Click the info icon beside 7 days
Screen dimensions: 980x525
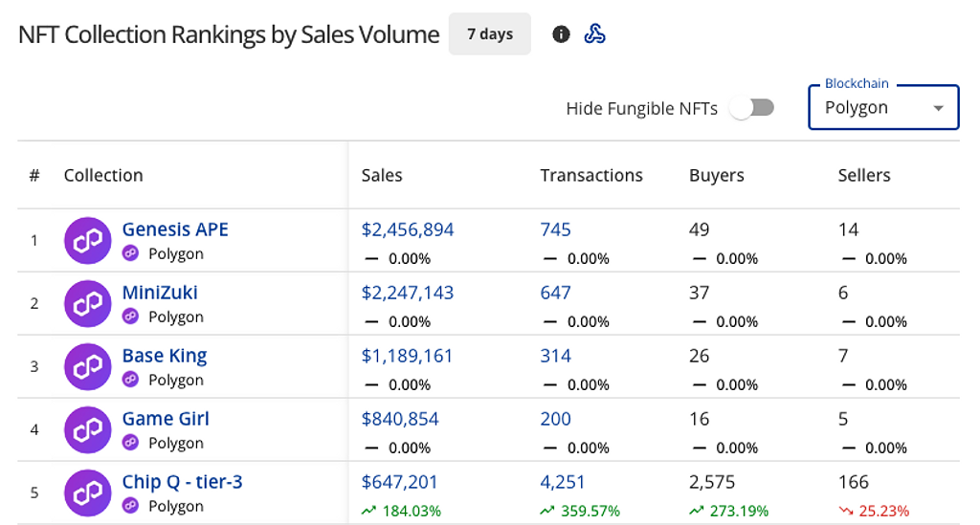click(562, 34)
